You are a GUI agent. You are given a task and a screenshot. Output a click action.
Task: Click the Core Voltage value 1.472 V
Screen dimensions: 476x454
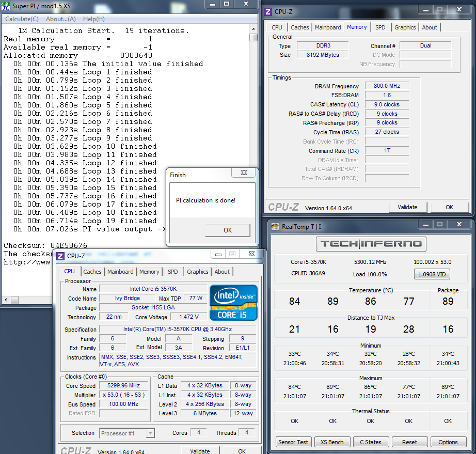[x=189, y=317]
